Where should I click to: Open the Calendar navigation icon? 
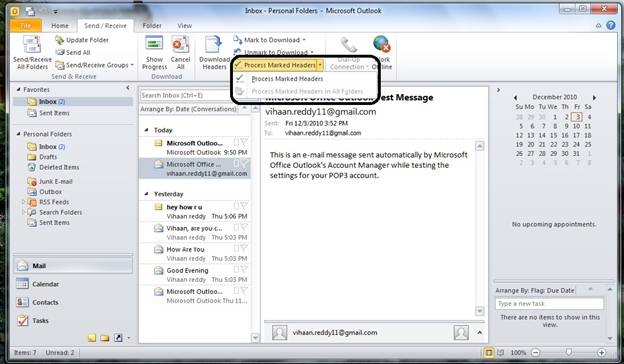coord(22,284)
